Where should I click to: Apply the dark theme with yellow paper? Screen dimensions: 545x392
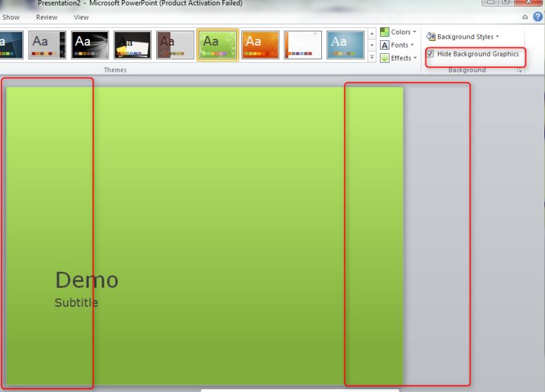(x=132, y=45)
